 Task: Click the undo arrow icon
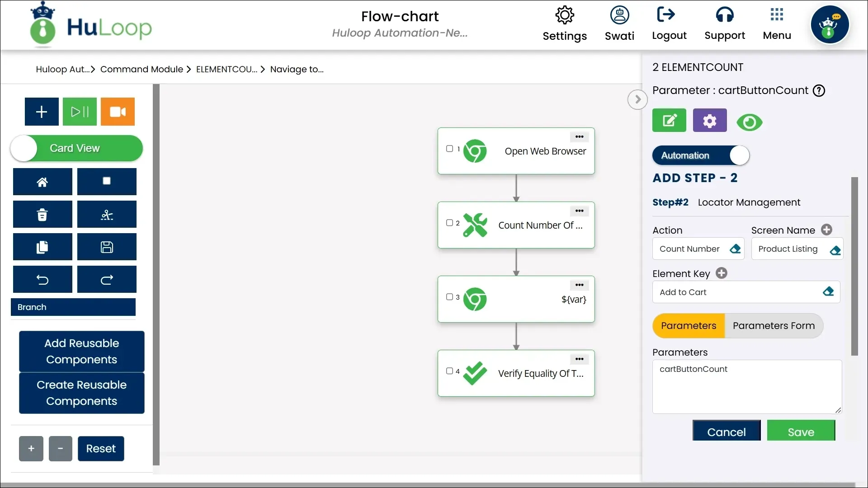(42, 279)
